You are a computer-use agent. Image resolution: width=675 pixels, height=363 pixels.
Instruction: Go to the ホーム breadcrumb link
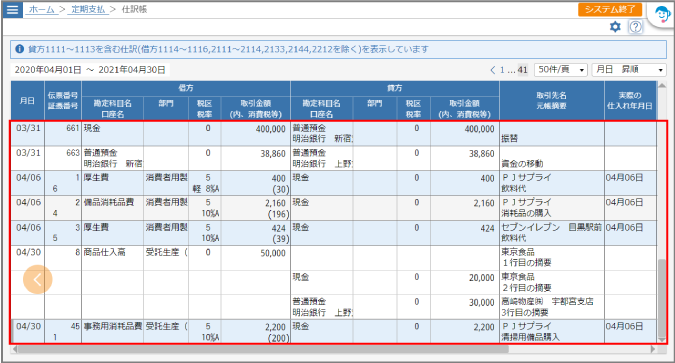point(42,9)
